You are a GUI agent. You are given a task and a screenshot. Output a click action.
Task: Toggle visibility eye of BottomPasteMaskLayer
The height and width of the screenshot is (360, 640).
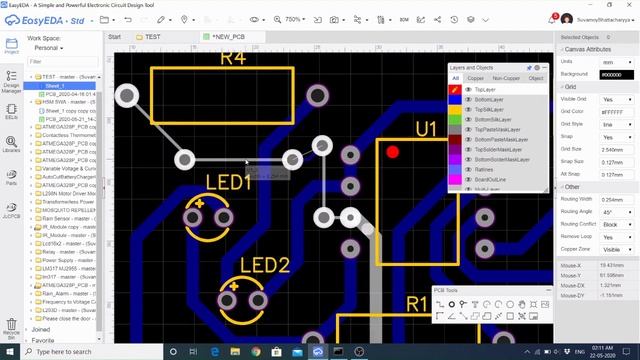pyautogui.click(x=468, y=140)
